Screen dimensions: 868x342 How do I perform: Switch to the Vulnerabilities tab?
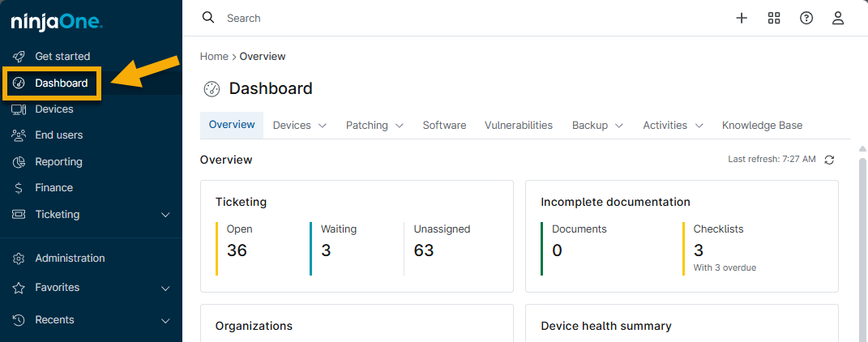tap(519, 126)
